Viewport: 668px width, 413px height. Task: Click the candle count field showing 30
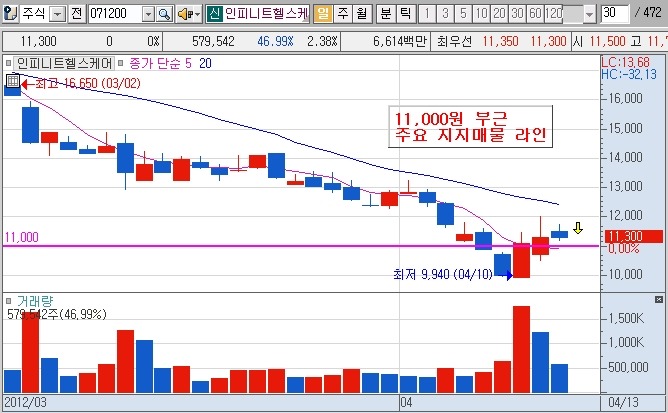click(614, 14)
